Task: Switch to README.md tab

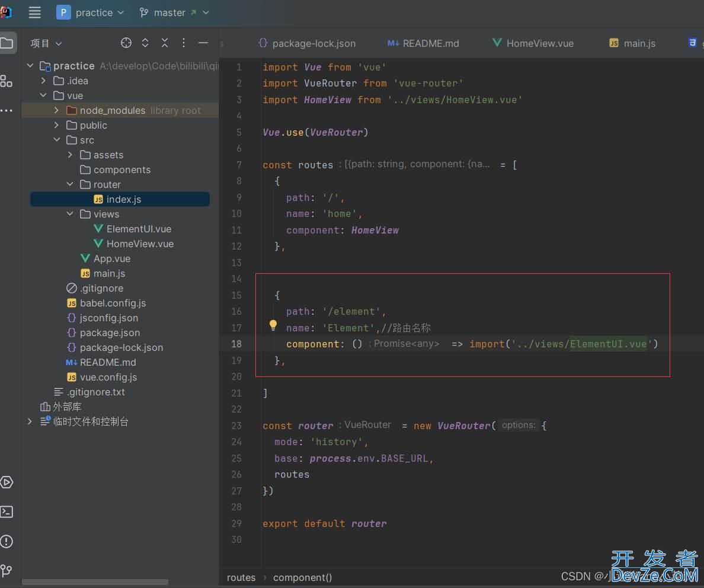Action: (423, 44)
